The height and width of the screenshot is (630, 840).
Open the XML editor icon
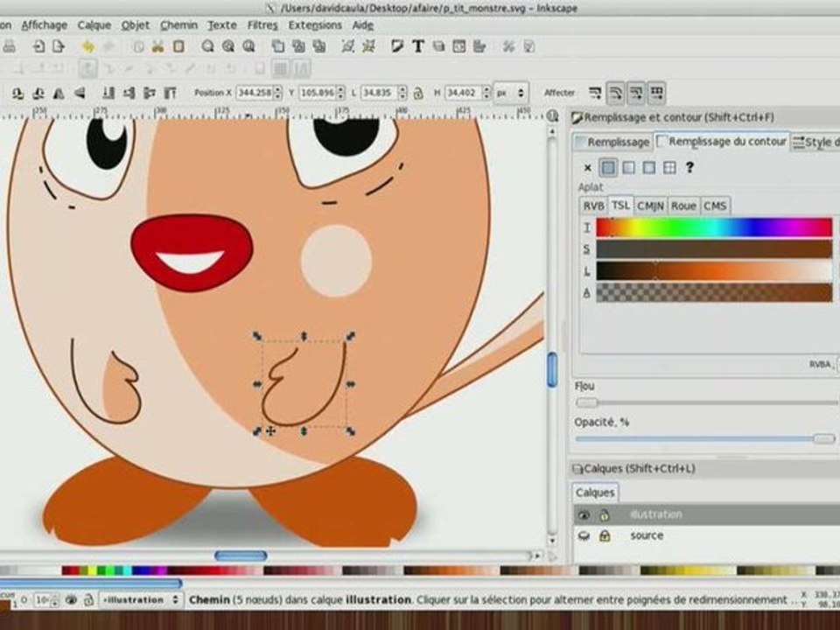[459, 47]
